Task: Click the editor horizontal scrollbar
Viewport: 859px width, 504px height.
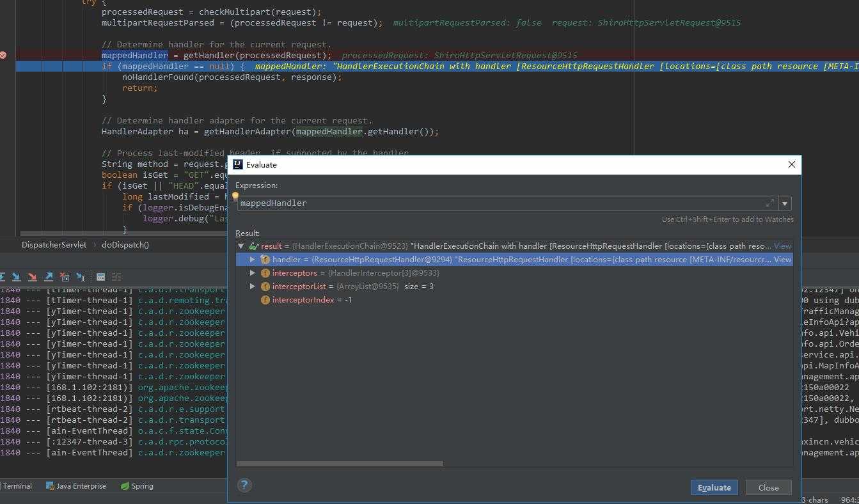Action: 123,234
